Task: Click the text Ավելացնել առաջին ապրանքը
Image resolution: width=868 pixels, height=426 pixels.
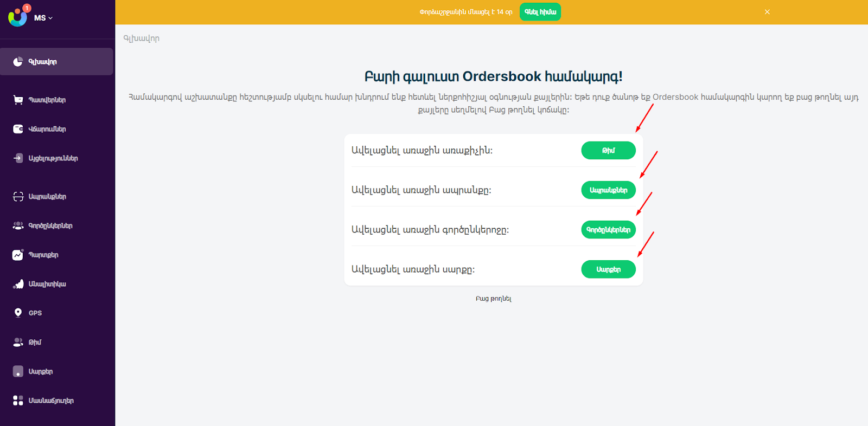Action: tap(421, 190)
